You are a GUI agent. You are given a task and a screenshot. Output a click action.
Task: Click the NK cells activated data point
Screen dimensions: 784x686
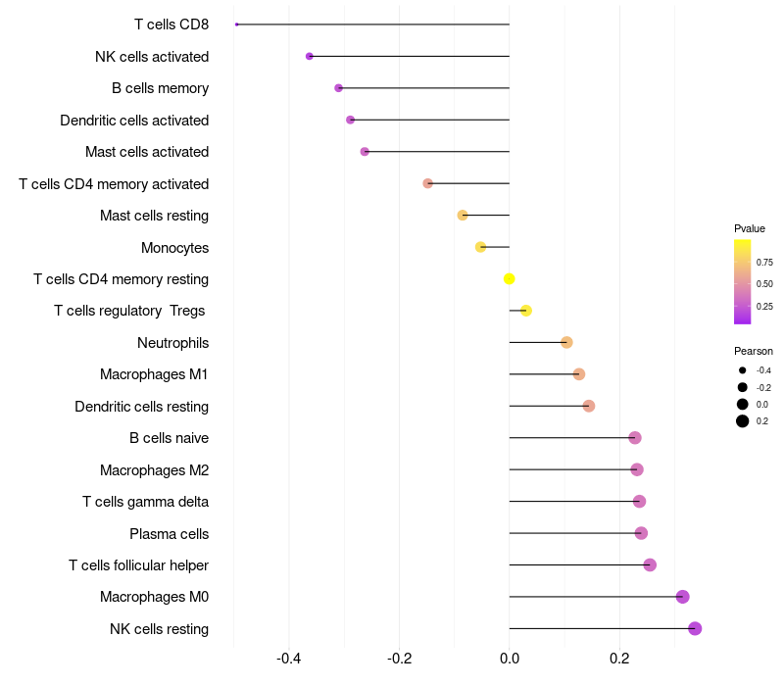[310, 57]
